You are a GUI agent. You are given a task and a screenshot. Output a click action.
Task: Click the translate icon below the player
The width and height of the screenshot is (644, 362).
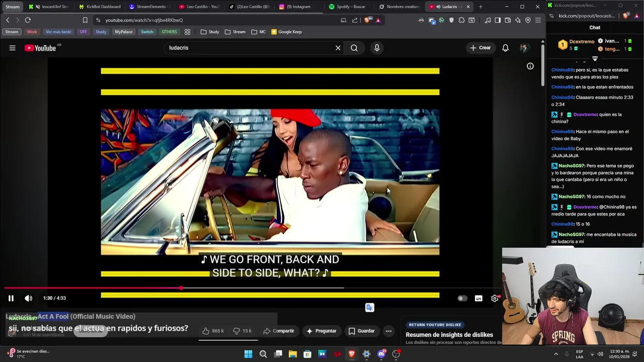[x=370, y=308]
